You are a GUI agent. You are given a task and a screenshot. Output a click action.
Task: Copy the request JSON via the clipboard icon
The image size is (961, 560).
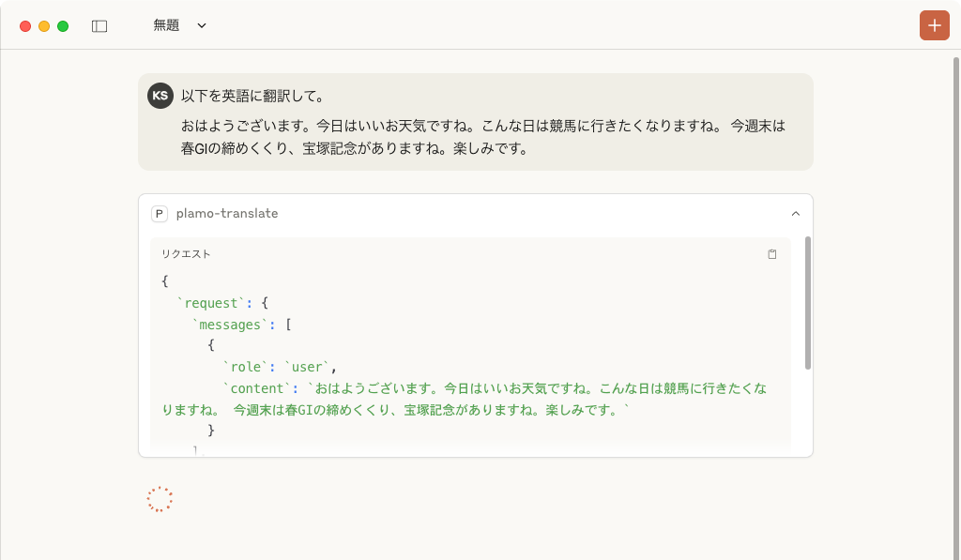(772, 254)
